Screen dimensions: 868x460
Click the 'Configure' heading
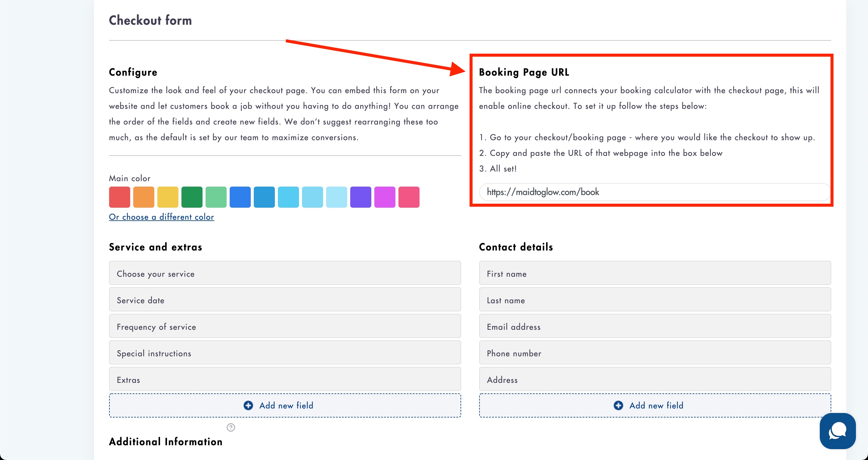133,72
